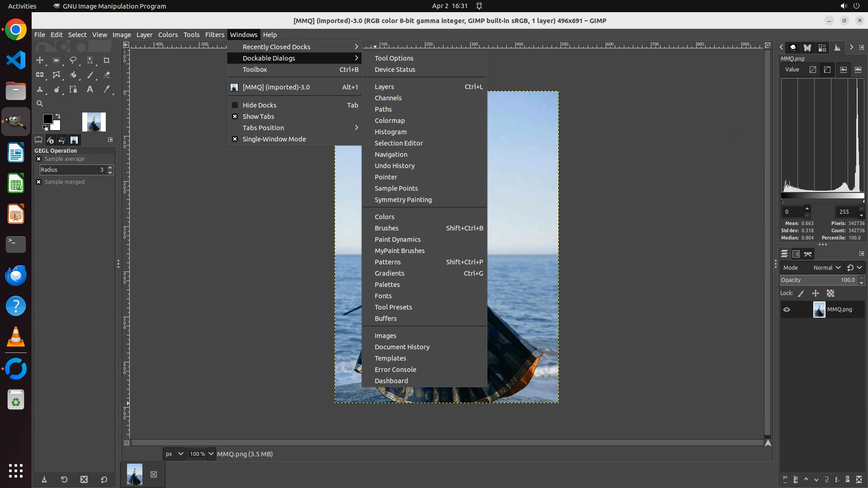
Task: Pick the Free Select lasso tool
Action: click(73, 60)
